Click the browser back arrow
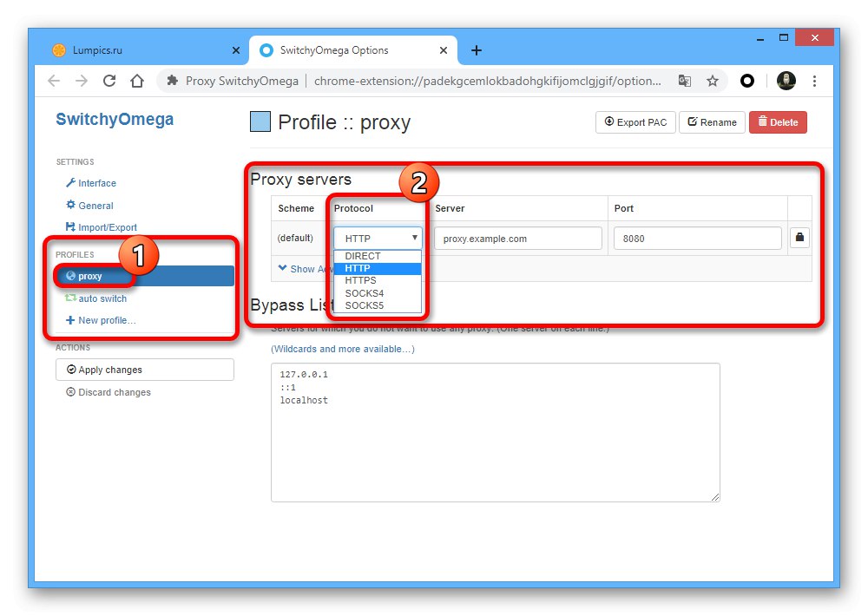The image size is (868, 616). coord(54,81)
